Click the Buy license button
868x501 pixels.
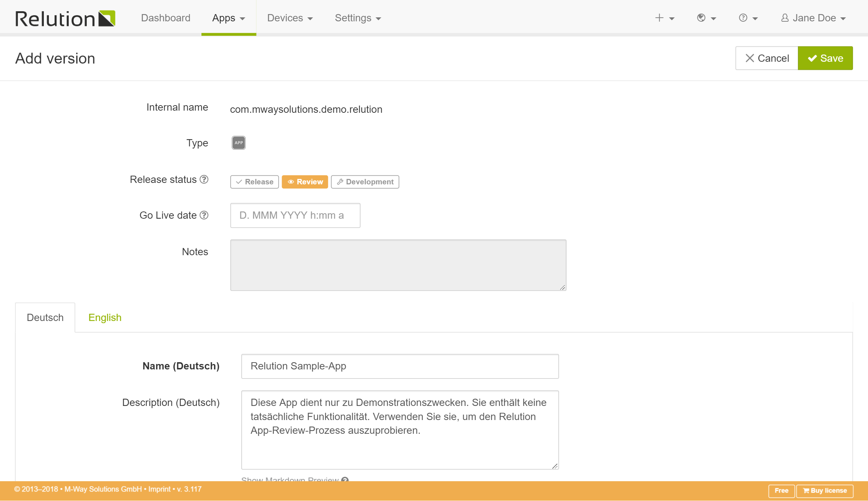[x=825, y=491]
